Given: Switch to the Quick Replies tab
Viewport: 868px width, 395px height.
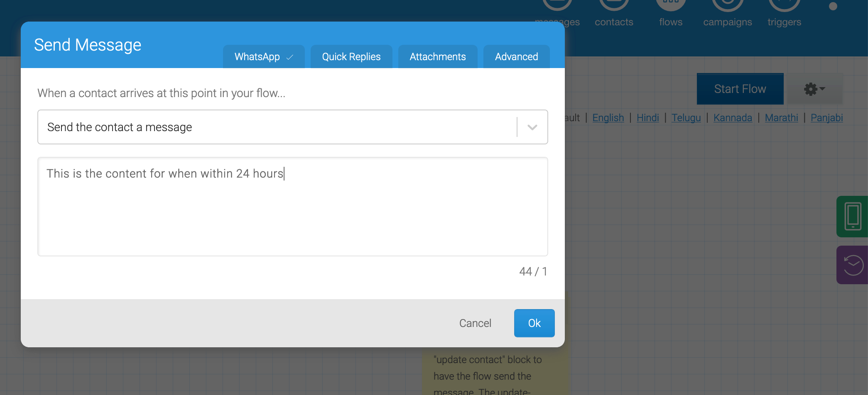Looking at the screenshot, I should (x=351, y=56).
